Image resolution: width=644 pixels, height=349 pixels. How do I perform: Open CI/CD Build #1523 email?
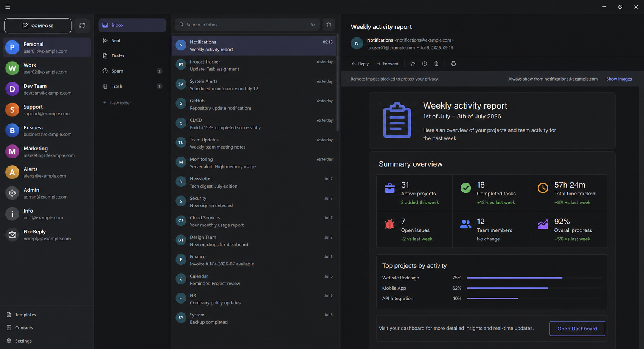pyautogui.click(x=253, y=124)
